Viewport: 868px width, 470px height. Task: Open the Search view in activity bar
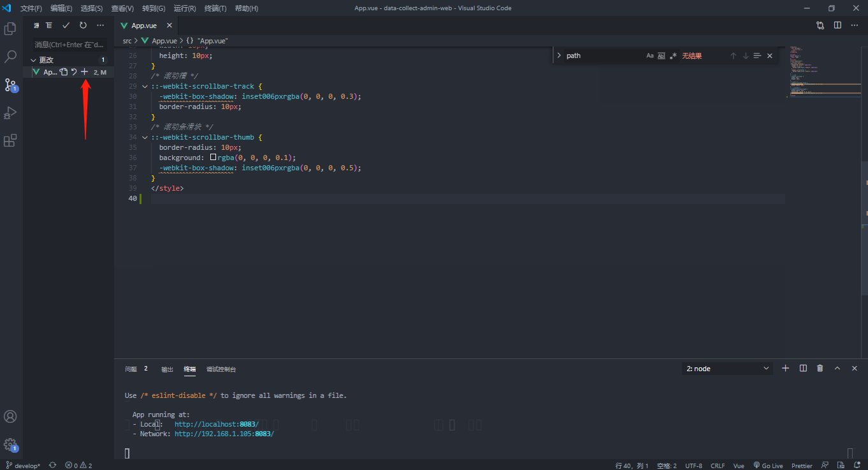coord(10,57)
